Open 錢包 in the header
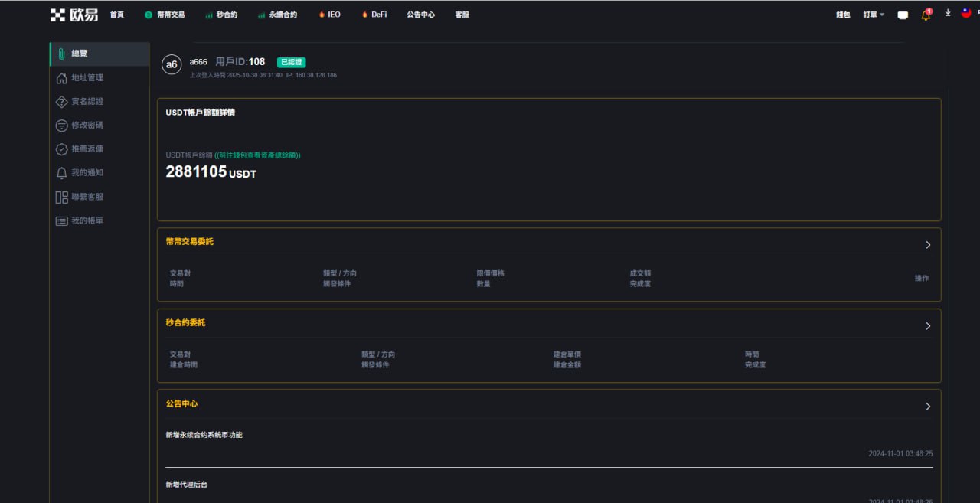The height and width of the screenshot is (503, 980). click(843, 15)
